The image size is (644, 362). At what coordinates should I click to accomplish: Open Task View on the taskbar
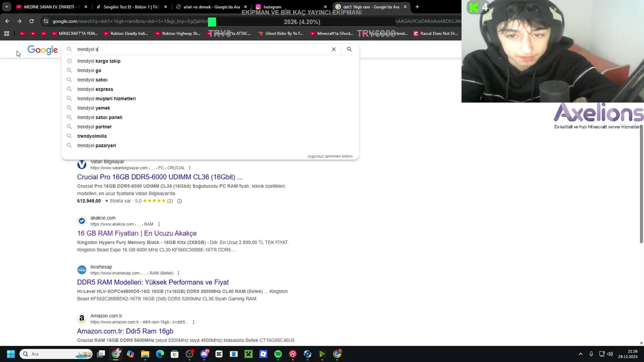(101, 354)
